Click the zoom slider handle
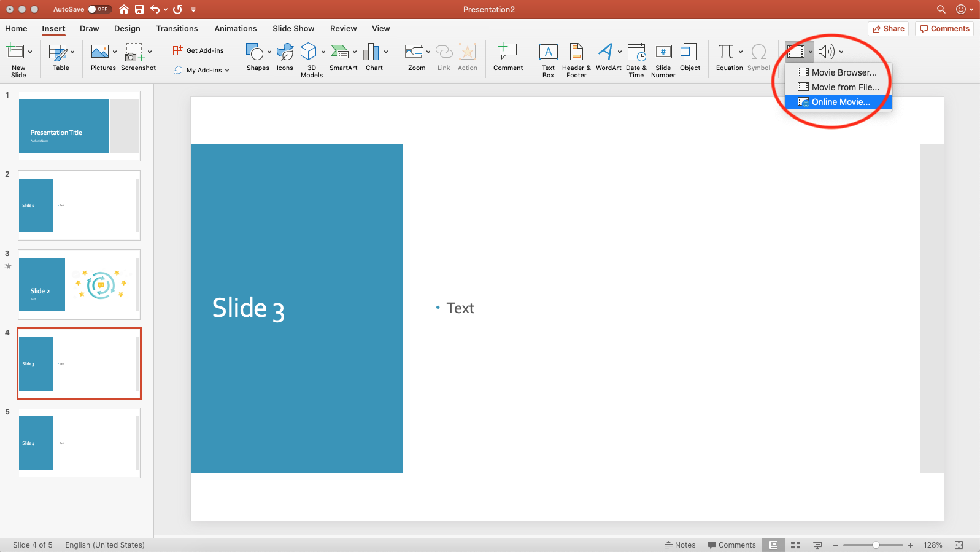The image size is (980, 552). 876,545
